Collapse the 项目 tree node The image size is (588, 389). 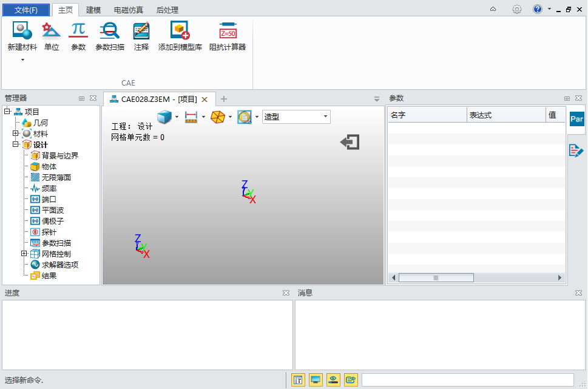click(x=7, y=111)
